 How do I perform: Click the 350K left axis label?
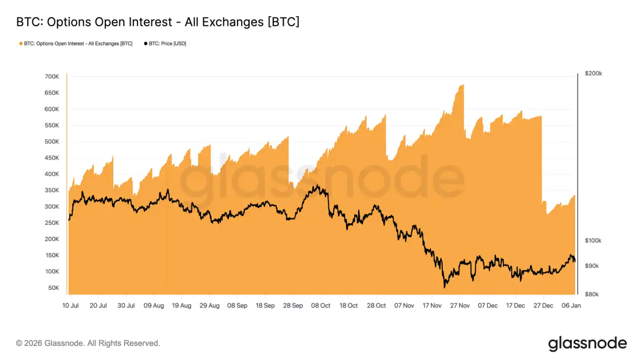52,190
